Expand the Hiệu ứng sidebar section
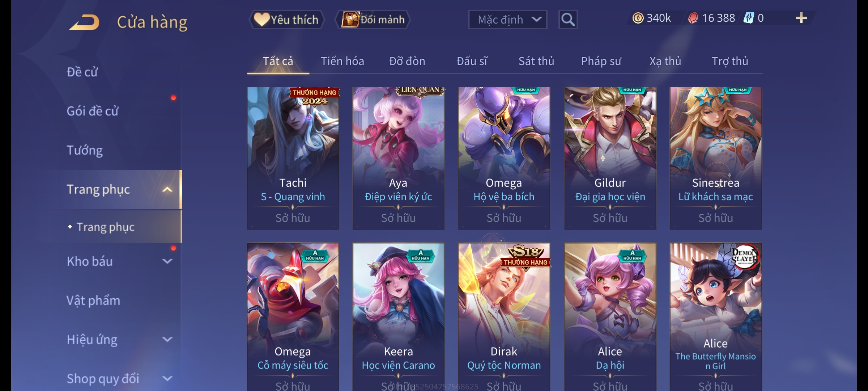 coord(167,340)
